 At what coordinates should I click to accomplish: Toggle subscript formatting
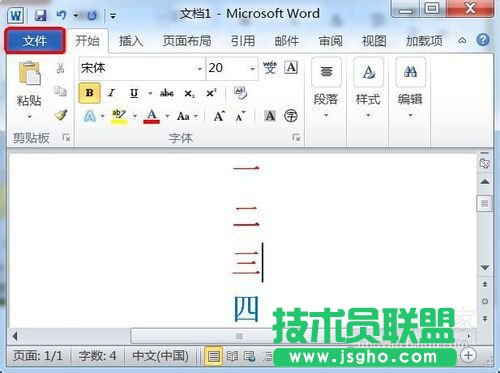click(x=189, y=93)
